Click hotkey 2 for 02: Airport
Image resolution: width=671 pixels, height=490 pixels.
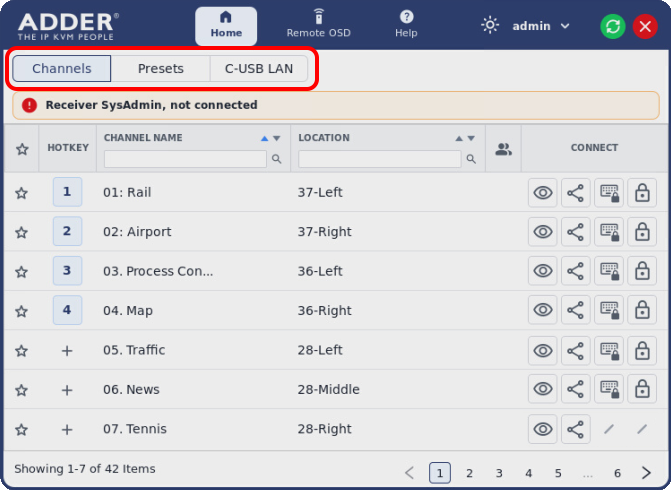(x=67, y=231)
